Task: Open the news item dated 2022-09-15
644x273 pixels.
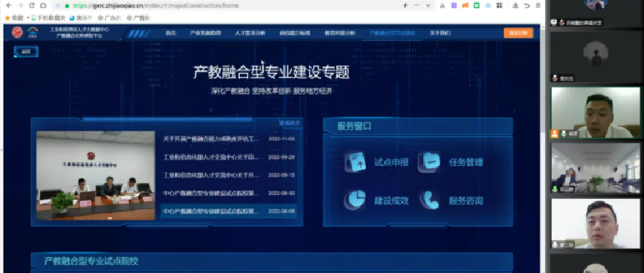Action: [x=228, y=175]
